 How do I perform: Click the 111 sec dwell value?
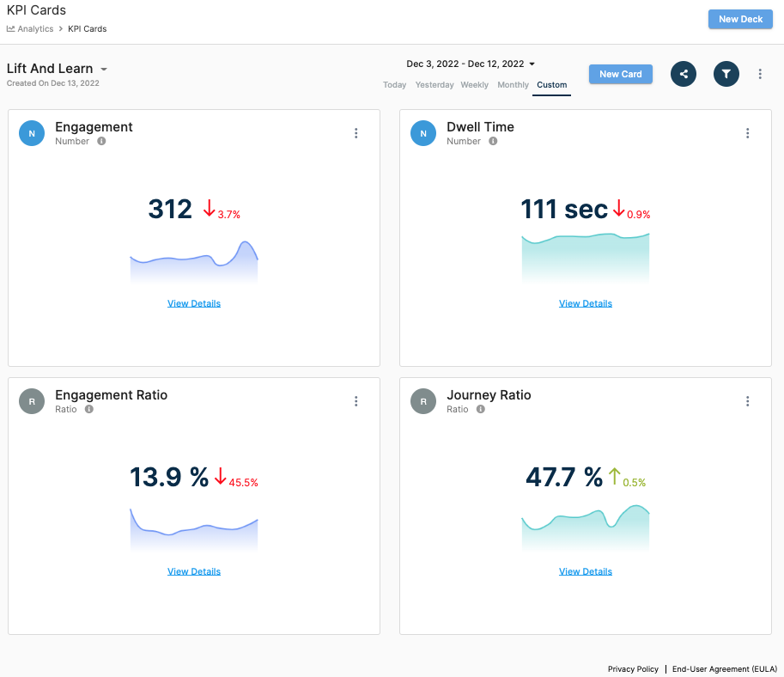coord(564,209)
